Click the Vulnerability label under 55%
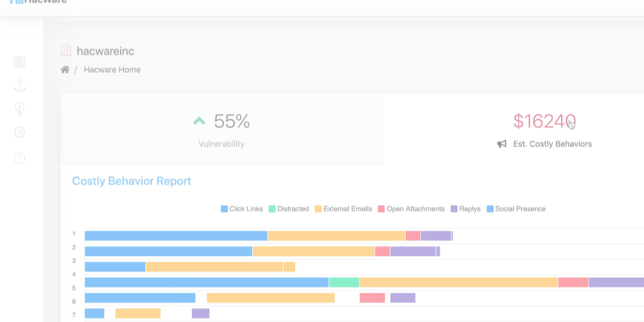Image resolution: width=644 pixels, height=322 pixels. pos(222,144)
